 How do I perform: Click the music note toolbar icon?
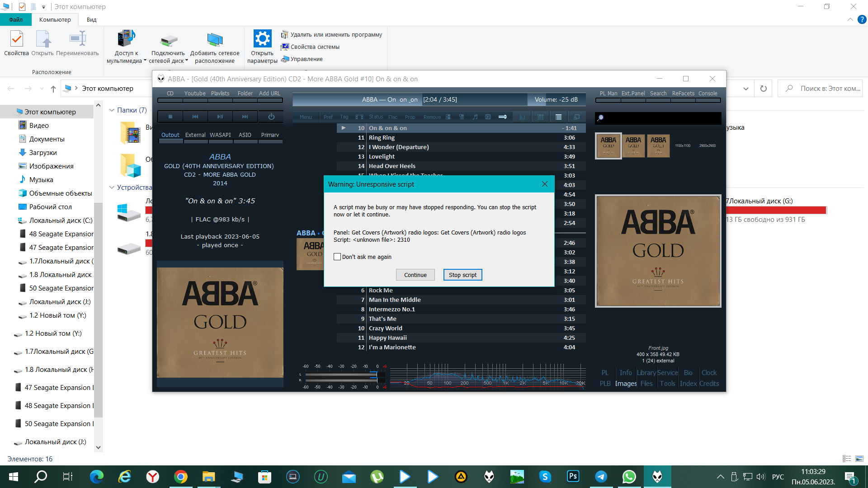coord(475,117)
